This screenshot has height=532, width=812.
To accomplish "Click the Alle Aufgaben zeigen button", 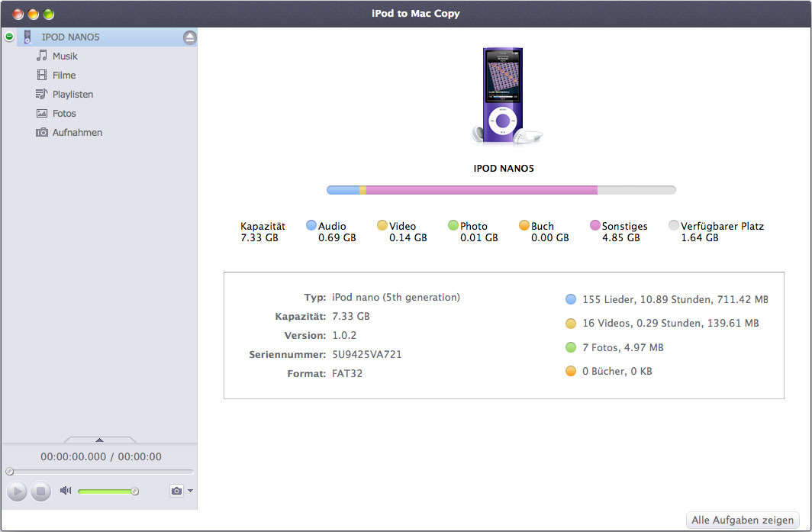I will pos(742,520).
